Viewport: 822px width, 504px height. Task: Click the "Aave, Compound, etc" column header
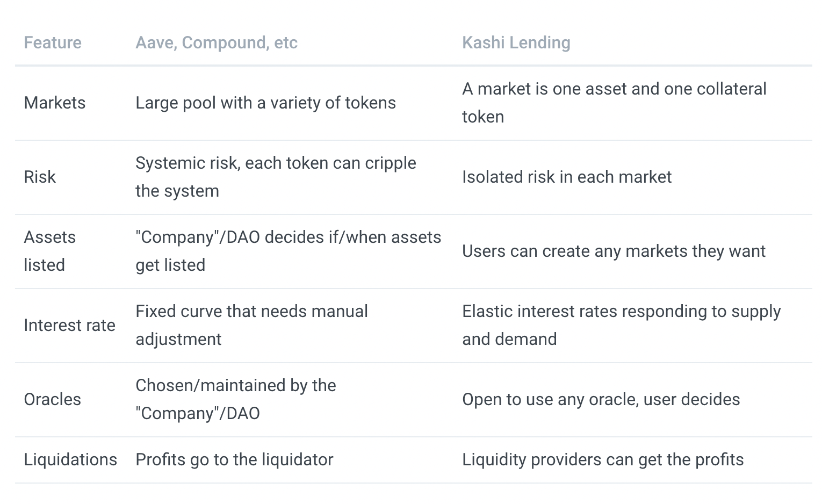click(216, 42)
